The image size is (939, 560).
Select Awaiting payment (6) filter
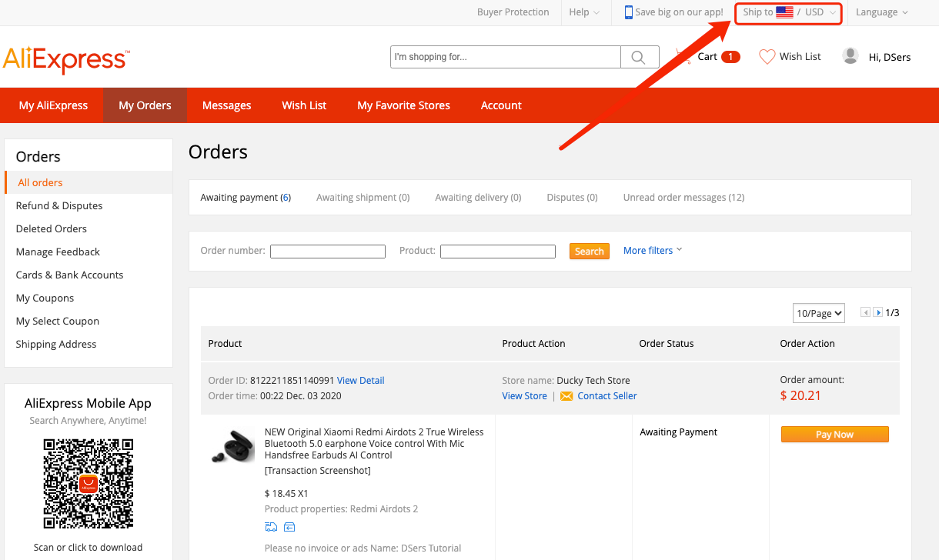(246, 198)
